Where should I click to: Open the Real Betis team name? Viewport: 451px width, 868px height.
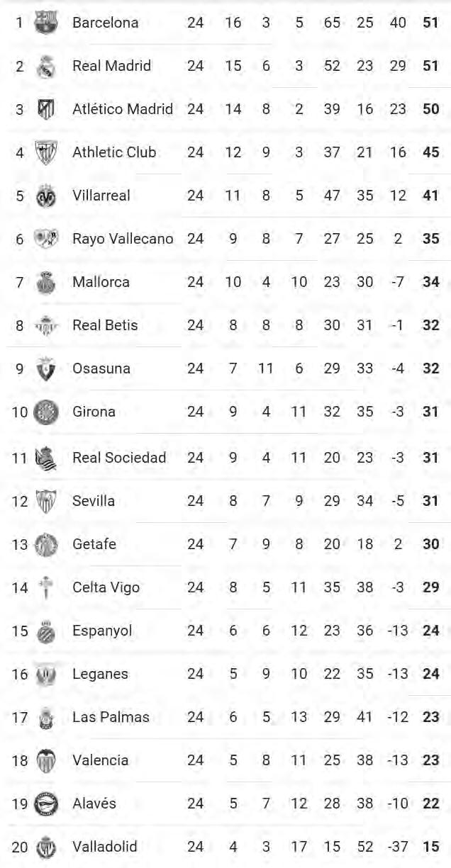click(105, 325)
